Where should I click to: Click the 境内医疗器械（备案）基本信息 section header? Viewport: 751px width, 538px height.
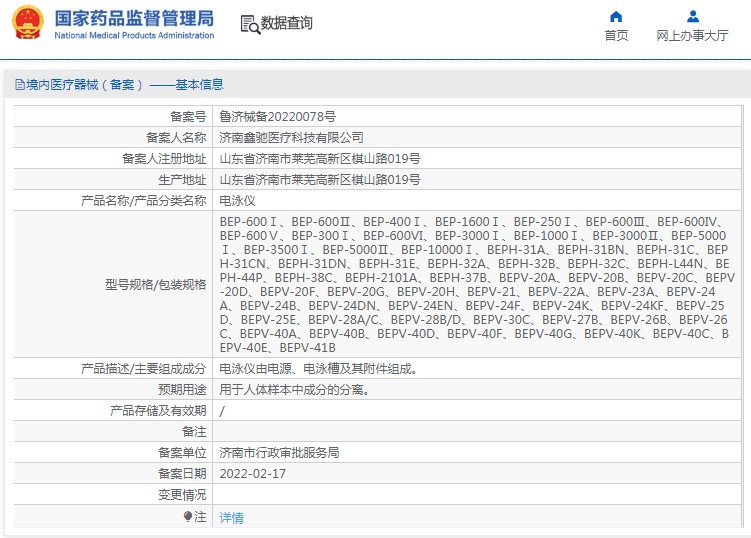[x=120, y=85]
